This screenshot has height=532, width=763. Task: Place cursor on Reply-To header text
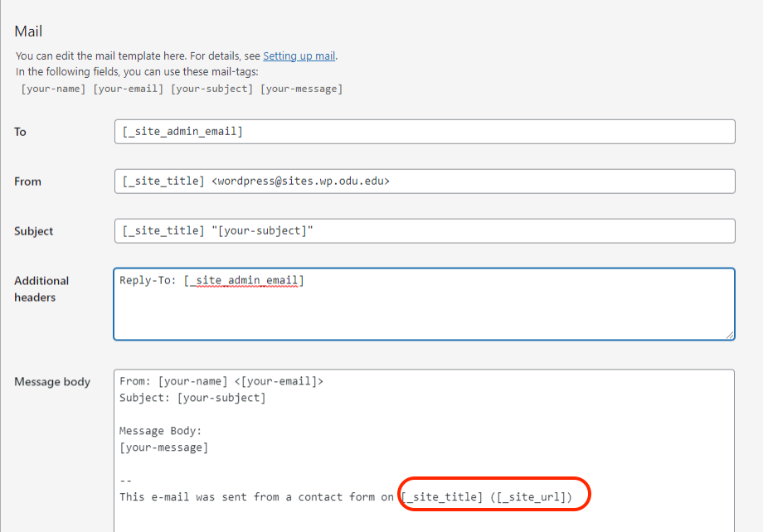(x=148, y=281)
